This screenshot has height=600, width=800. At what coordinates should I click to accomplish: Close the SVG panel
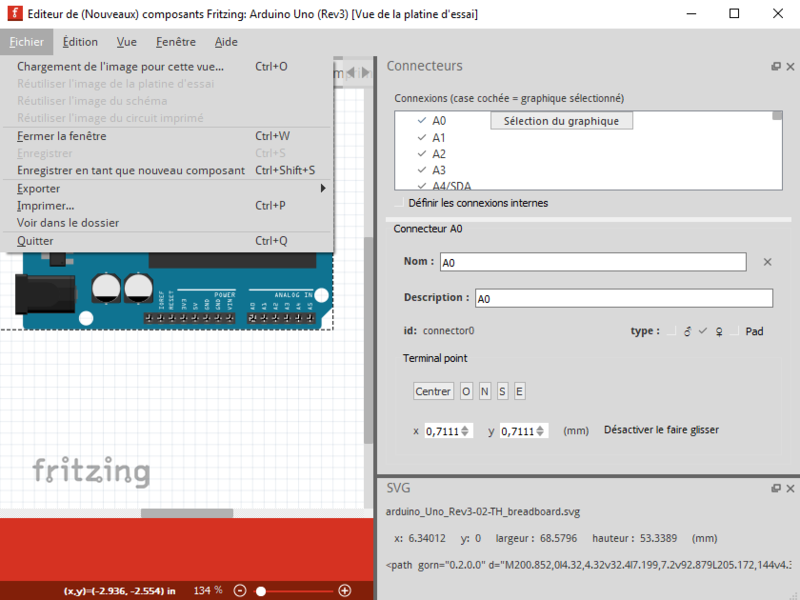click(x=791, y=488)
